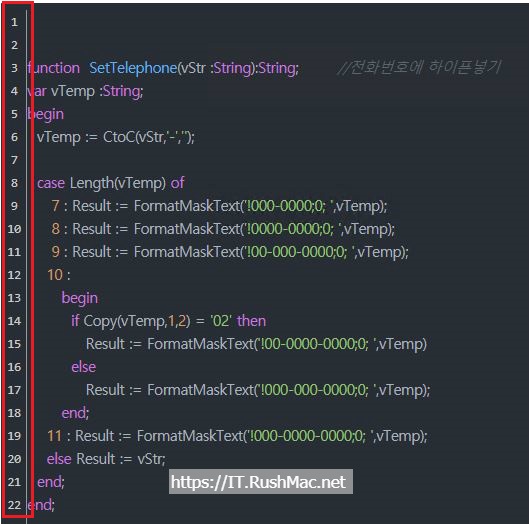
Task: Click 'var vTemp :String;' declaration
Action: pyautogui.click(x=85, y=91)
